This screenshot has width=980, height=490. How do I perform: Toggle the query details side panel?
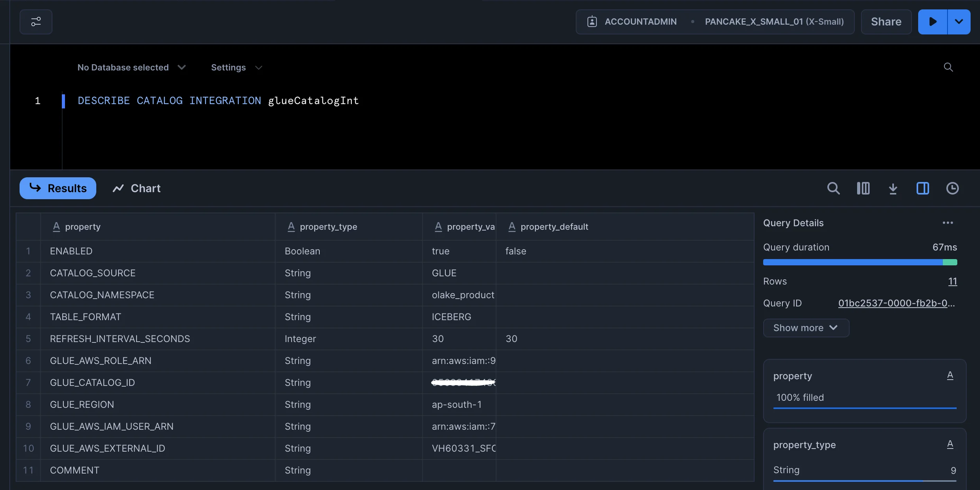pyautogui.click(x=922, y=188)
